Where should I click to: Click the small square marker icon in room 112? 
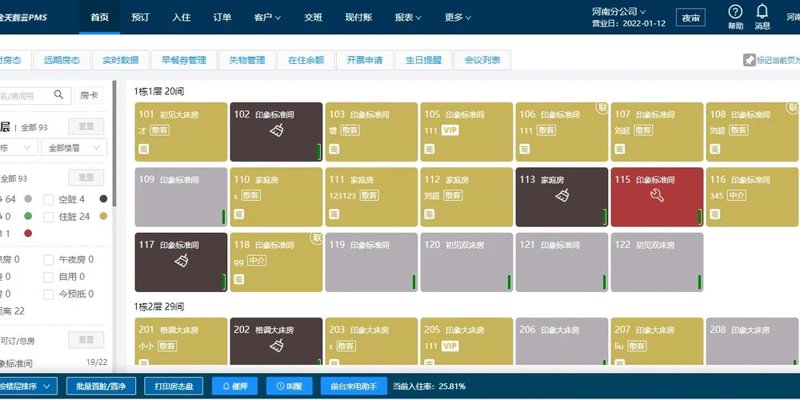point(429,214)
